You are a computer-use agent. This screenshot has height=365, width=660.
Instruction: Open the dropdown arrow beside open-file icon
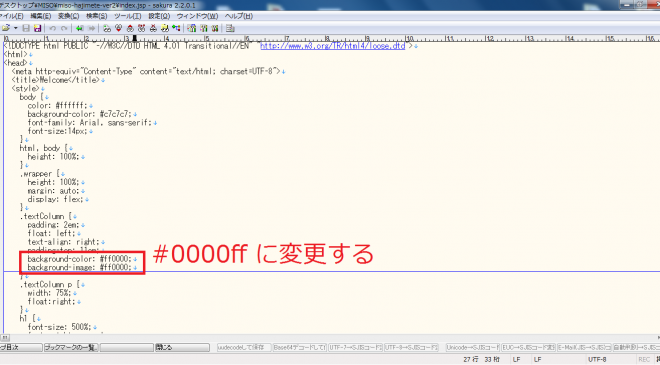[x=16, y=28]
